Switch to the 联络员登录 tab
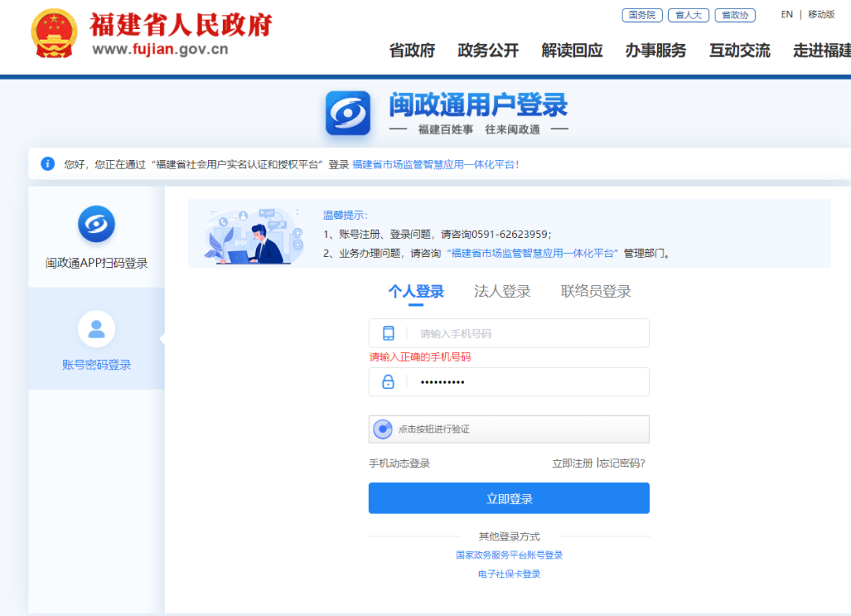Image resolution: width=851 pixels, height=616 pixels. (x=596, y=291)
